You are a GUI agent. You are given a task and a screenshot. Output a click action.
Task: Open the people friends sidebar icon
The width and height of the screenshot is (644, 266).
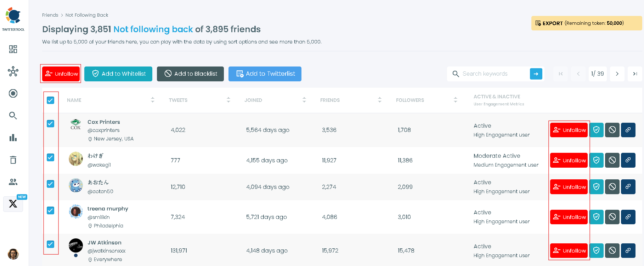click(x=13, y=182)
